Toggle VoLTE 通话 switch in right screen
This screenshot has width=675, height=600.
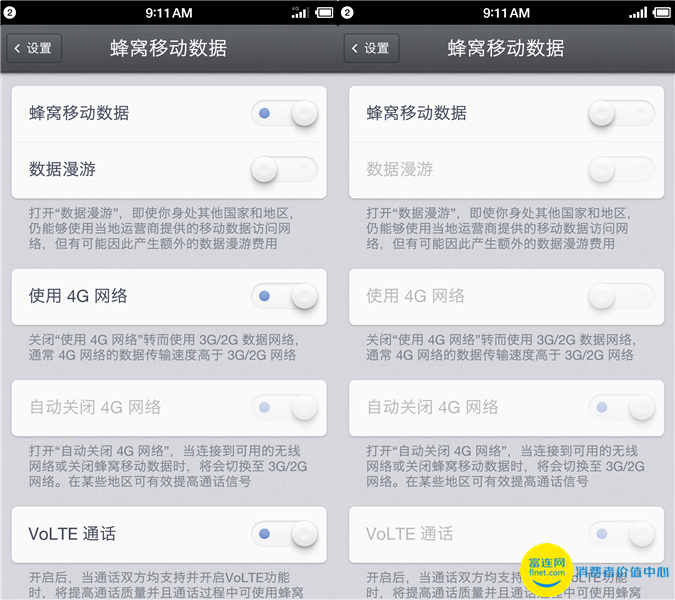click(x=622, y=534)
